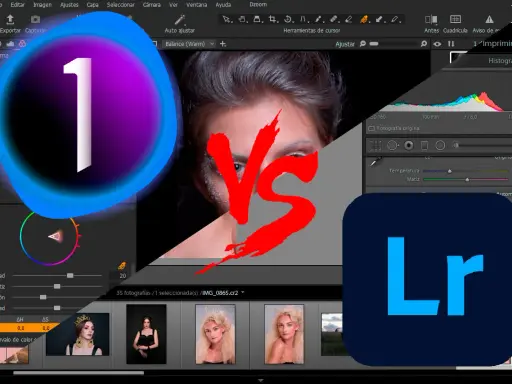Select the highlighted orange brush tool
This screenshot has height=384, width=512.
point(364,20)
